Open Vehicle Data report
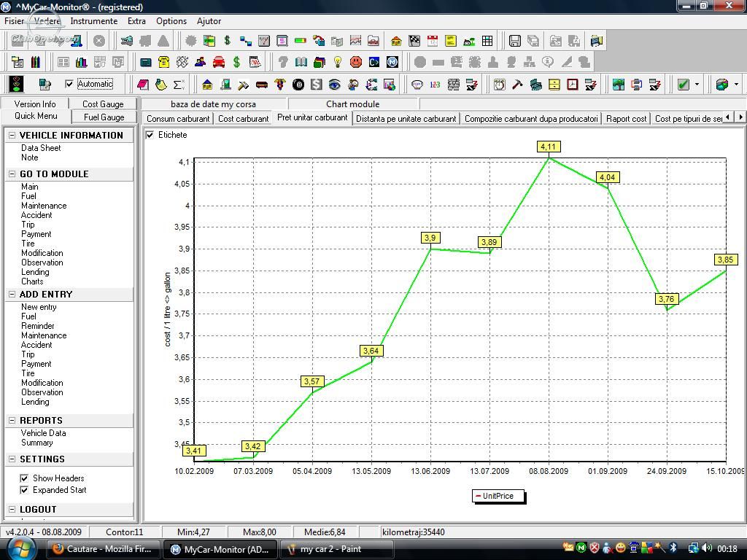The height and width of the screenshot is (560, 747). [43, 433]
